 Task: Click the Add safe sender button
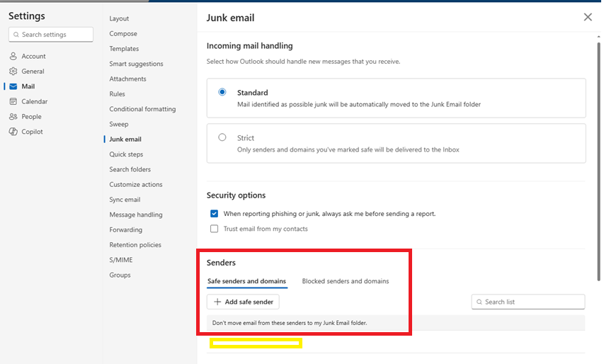[x=243, y=302]
